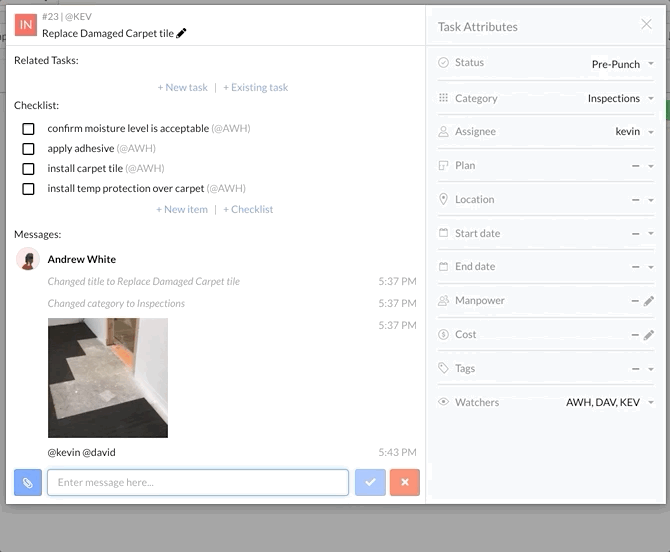The width and height of the screenshot is (670, 552).
Task: Edit Cost with its pencil icon
Action: [649, 335]
